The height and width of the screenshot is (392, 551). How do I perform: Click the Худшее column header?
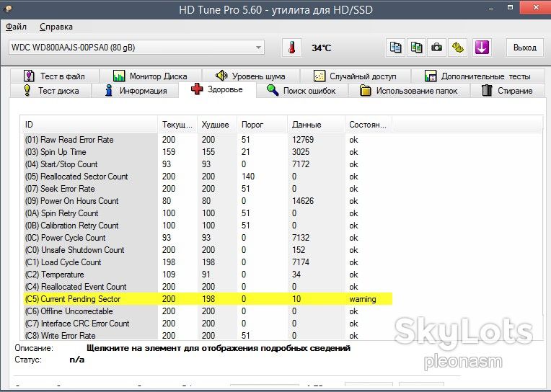pos(217,125)
